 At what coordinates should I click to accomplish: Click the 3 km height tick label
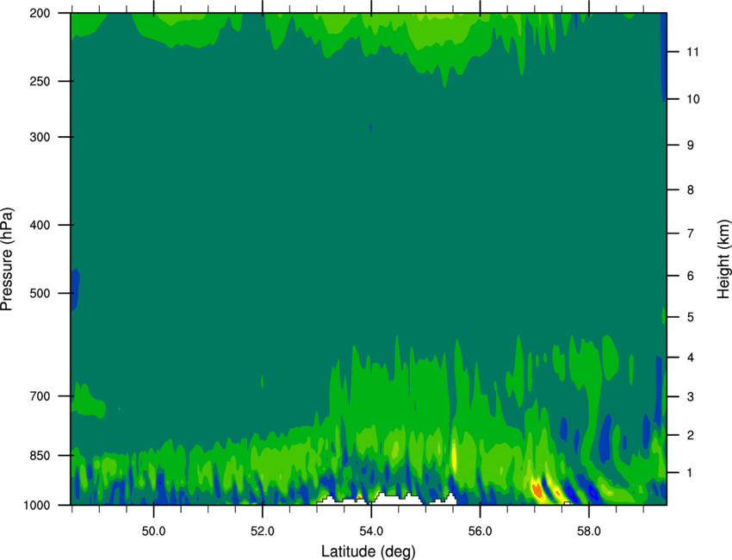[691, 396]
